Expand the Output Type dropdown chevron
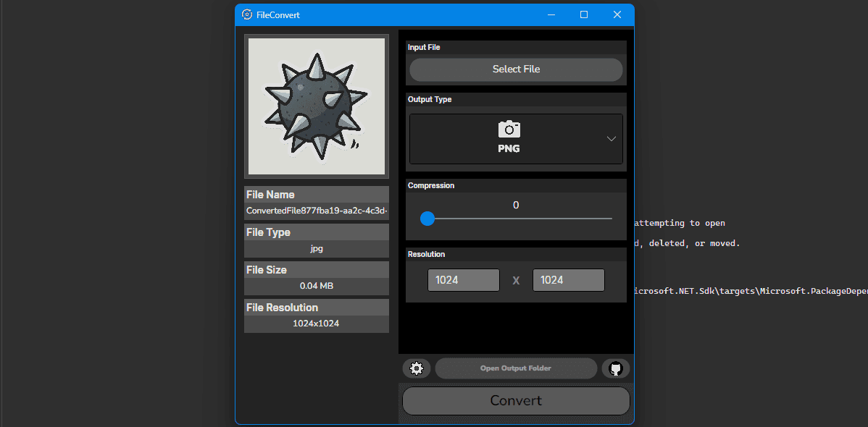 tap(610, 138)
